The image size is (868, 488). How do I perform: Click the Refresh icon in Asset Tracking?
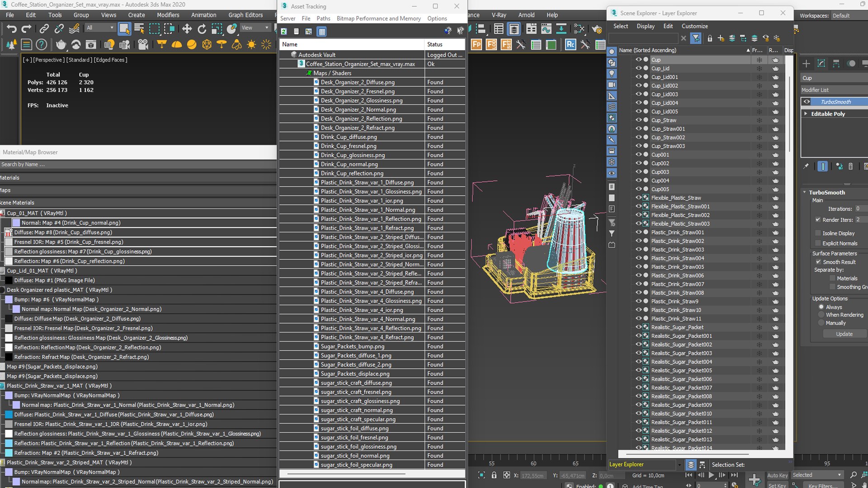[284, 32]
